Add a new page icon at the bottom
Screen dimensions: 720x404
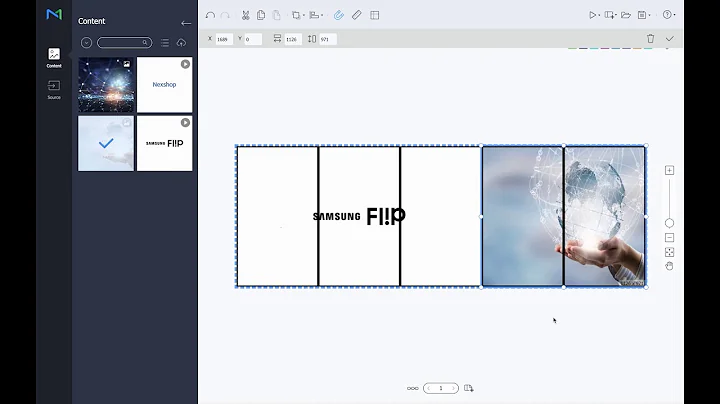[x=469, y=388]
